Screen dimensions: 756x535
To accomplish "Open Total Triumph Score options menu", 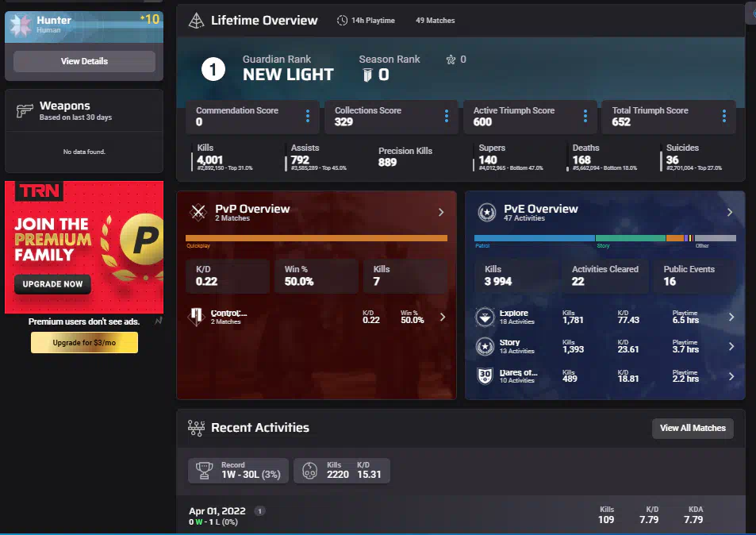I will (724, 117).
